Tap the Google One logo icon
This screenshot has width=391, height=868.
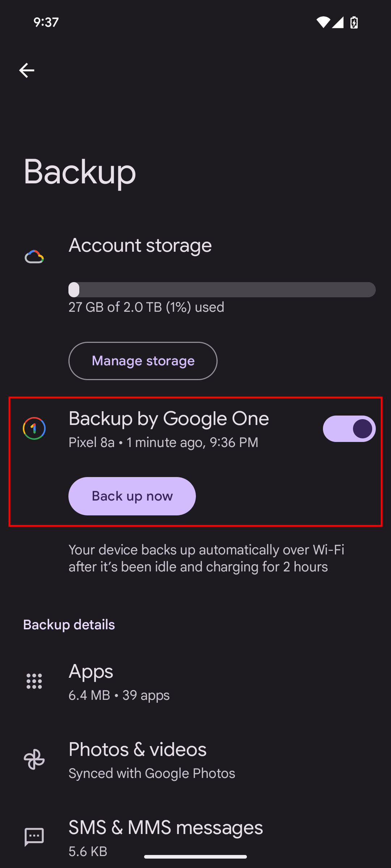coord(34,428)
